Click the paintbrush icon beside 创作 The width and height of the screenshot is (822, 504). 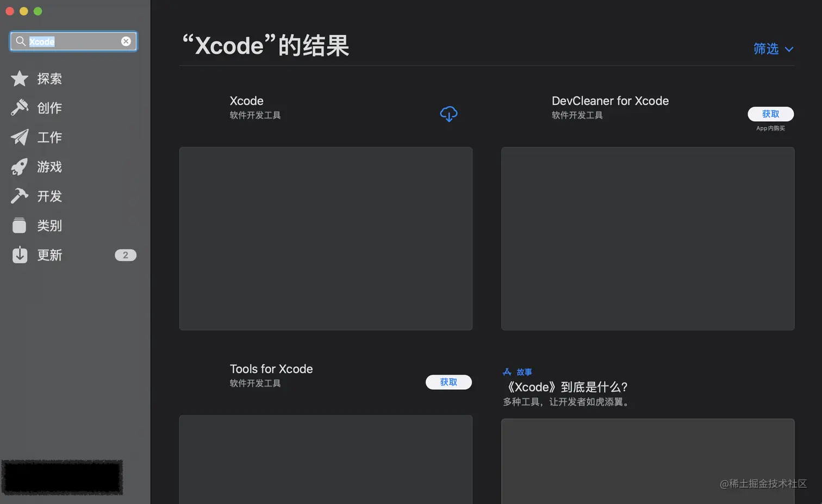[x=20, y=108]
